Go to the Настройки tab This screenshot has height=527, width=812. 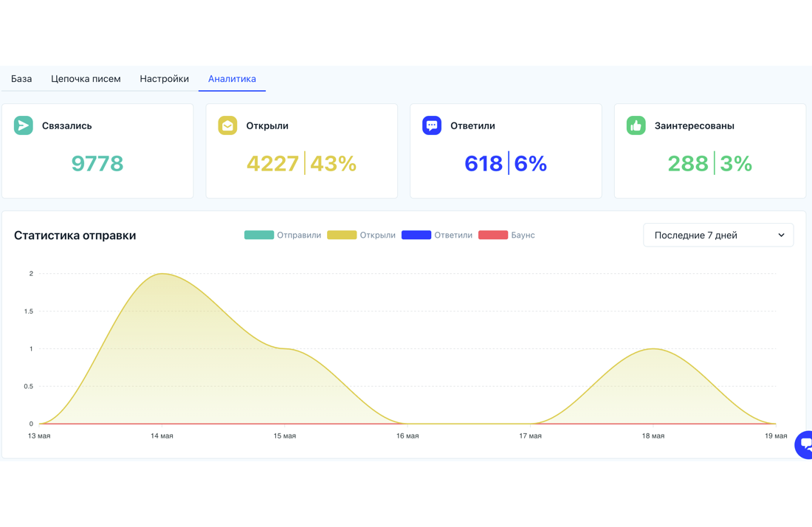click(164, 79)
